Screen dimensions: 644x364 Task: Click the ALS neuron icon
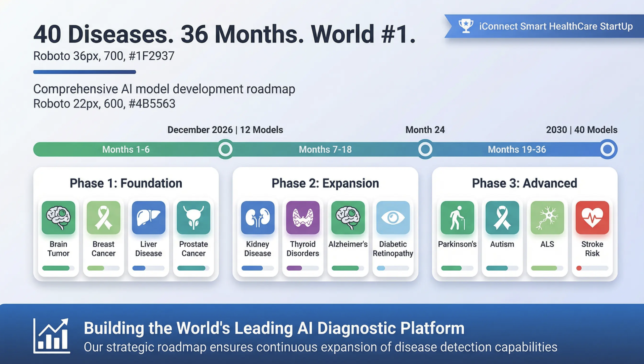click(x=547, y=217)
